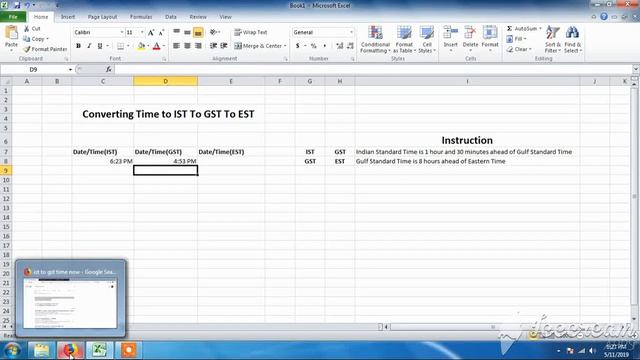The height and width of the screenshot is (360, 640).
Task: Toggle Align Text Left
Action: click(x=176, y=46)
